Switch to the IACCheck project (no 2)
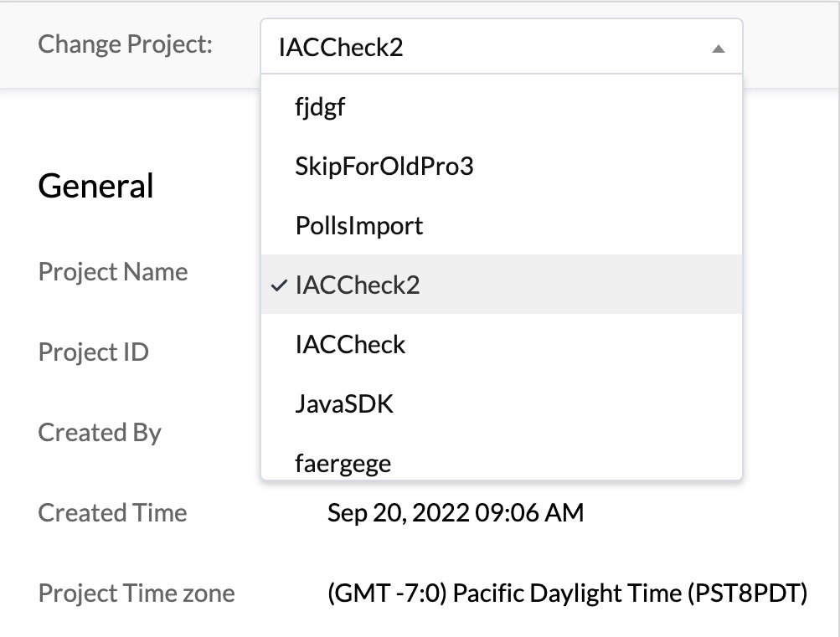840x637 pixels. pos(350,345)
